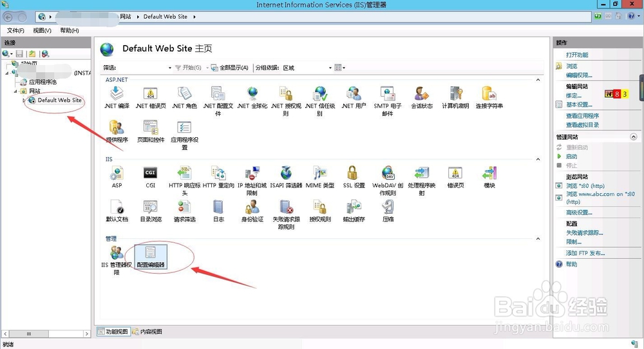Click the 启动 site action
644x349 pixels.
point(571,156)
